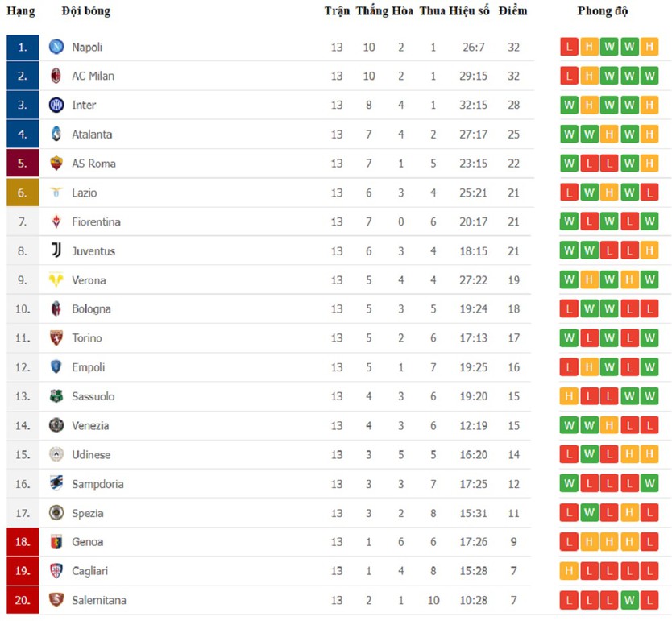Click the Salernitana club badge
The width and height of the screenshot is (672, 621).
(56, 600)
